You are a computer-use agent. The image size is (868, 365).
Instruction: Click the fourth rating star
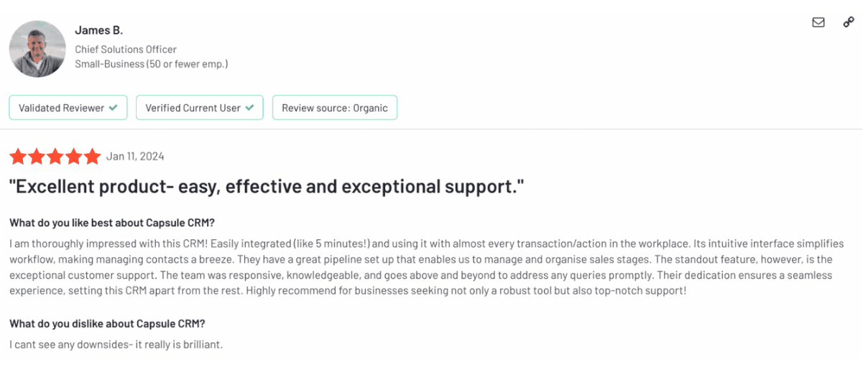point(73,157)
